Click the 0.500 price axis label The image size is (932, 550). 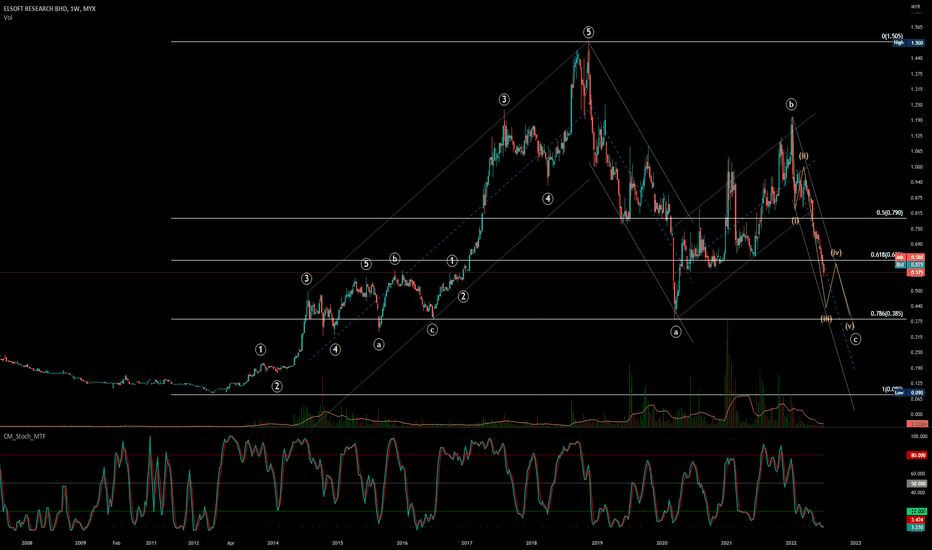[917, 291]
